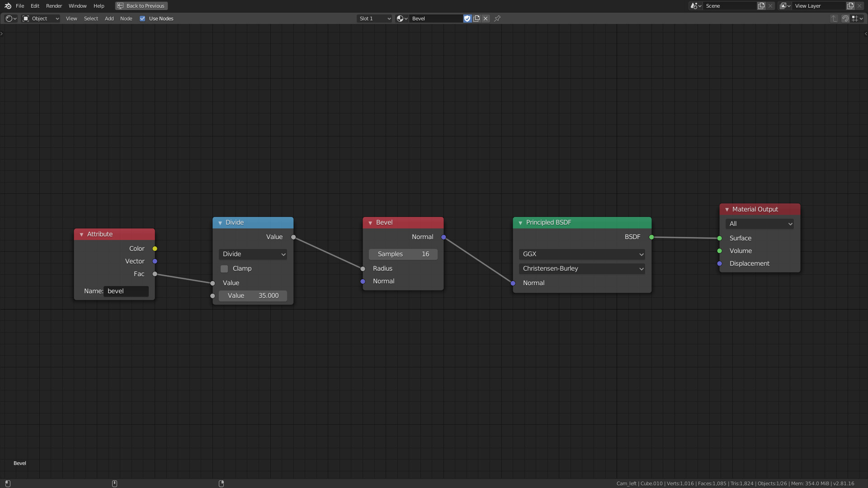This screenshot has height=488, width=868.
Task: Open the Add menu
Action: 109,19
